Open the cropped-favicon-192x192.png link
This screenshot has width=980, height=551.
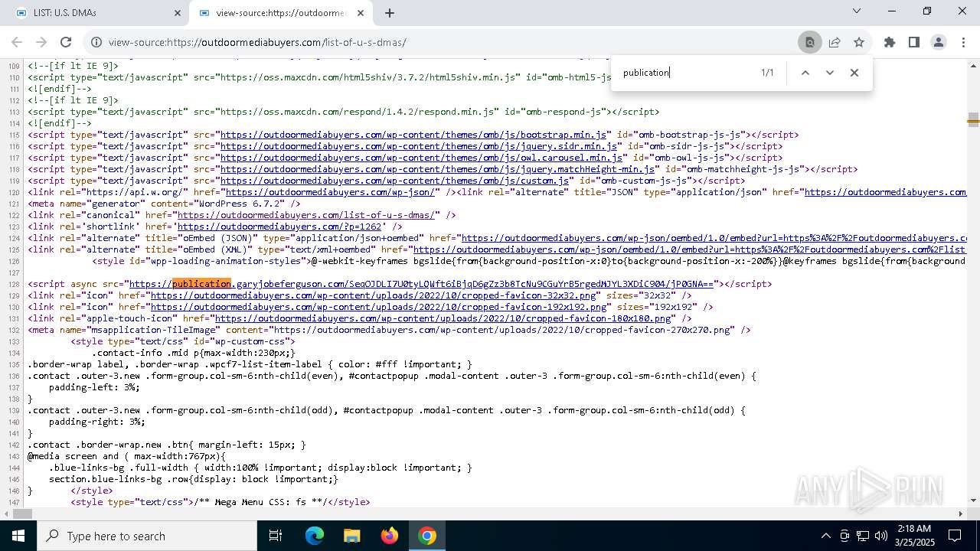pyautogui.click(x=378, y=307)
